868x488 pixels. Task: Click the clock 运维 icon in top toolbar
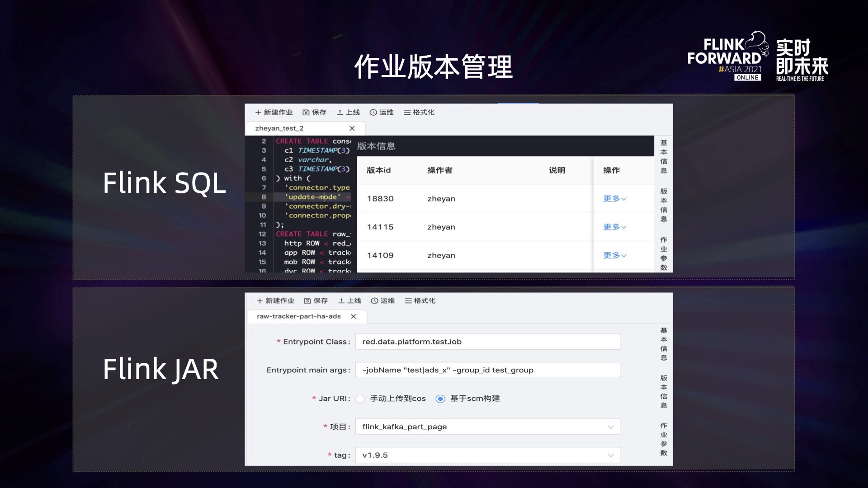pos(373,113)
